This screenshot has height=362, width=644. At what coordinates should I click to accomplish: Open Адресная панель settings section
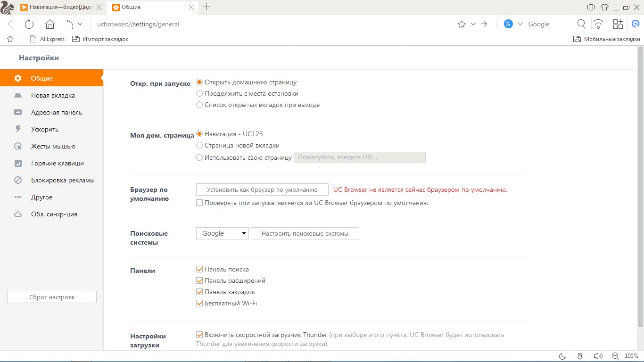[51, 112]
